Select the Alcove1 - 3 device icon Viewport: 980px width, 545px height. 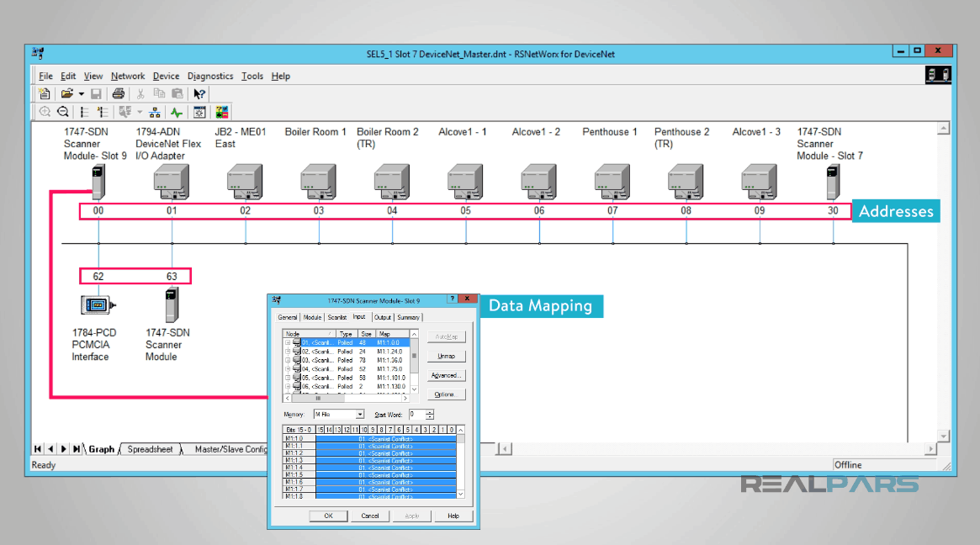click(x=759, y=182)
